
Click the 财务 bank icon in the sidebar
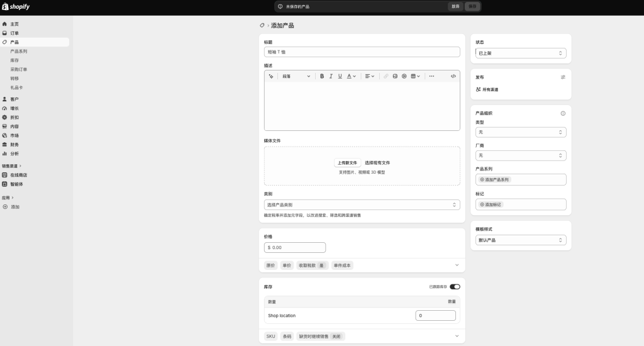click(4, 145)
